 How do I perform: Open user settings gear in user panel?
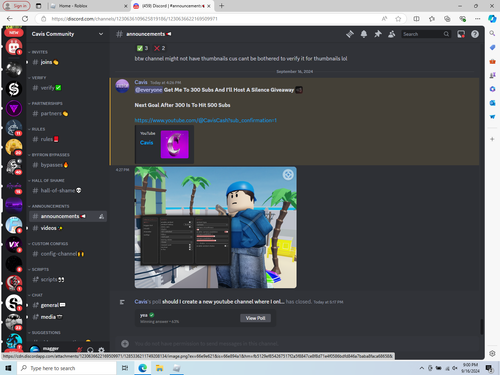[101, 350]
